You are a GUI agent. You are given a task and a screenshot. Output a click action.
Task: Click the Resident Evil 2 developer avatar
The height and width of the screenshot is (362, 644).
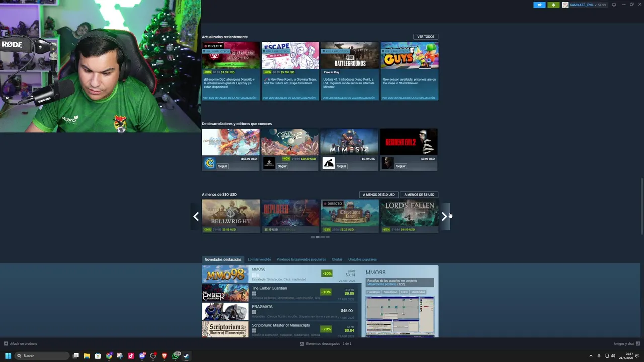point(388,163)
